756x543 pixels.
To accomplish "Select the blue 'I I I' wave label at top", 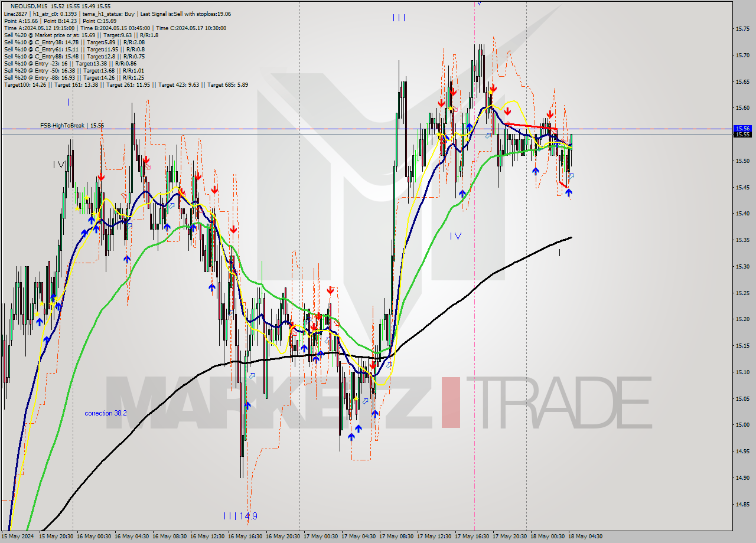I will (399, 18).
